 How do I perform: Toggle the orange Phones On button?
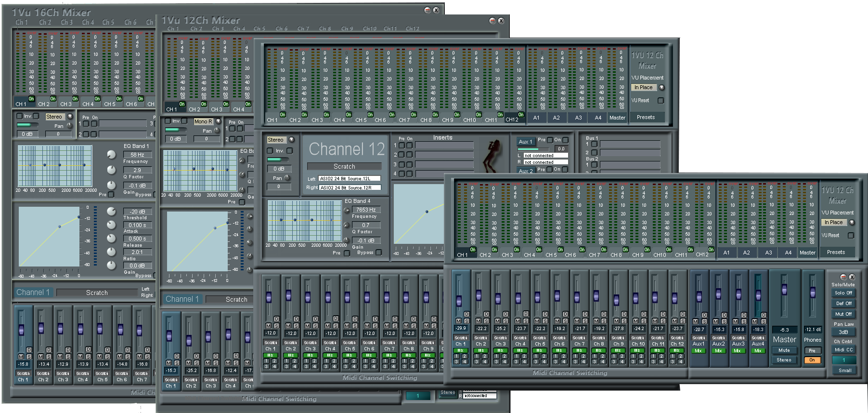tap(812, 360)
